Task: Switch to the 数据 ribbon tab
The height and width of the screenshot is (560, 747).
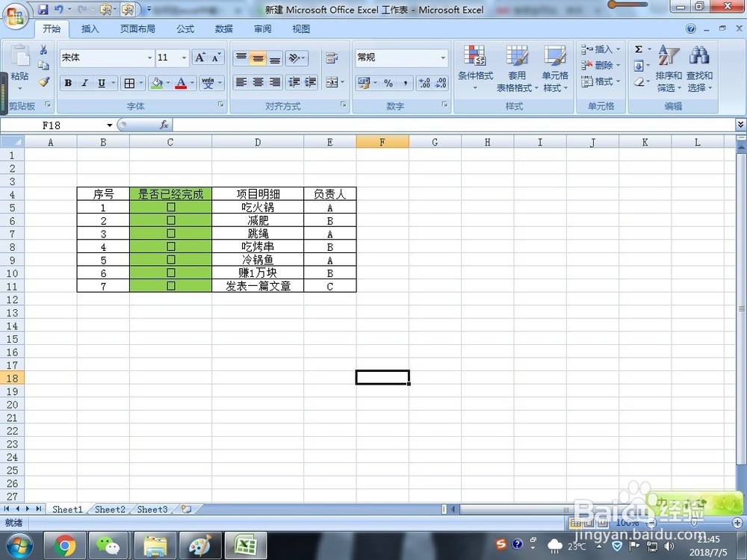Action: coord(223,29)
